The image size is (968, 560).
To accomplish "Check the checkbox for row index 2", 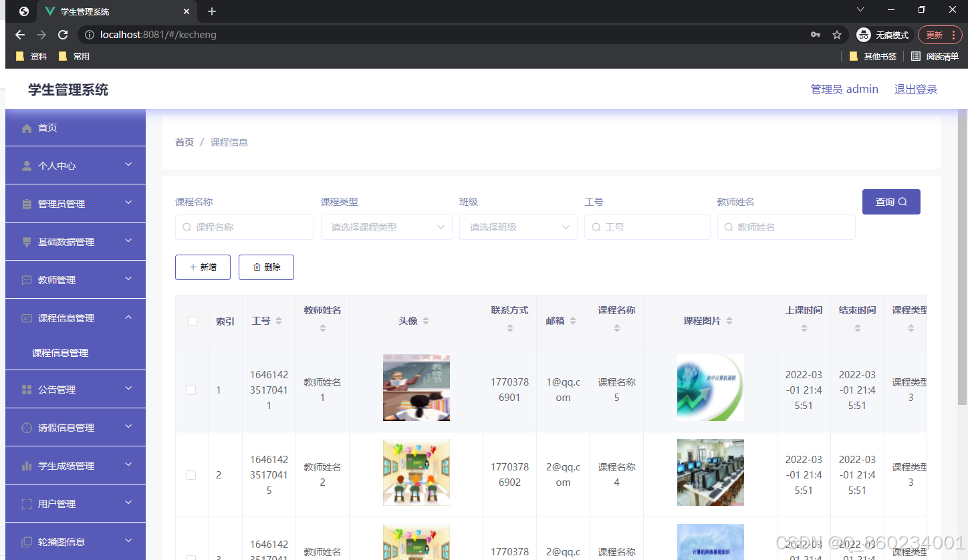I will pos(191,475).
